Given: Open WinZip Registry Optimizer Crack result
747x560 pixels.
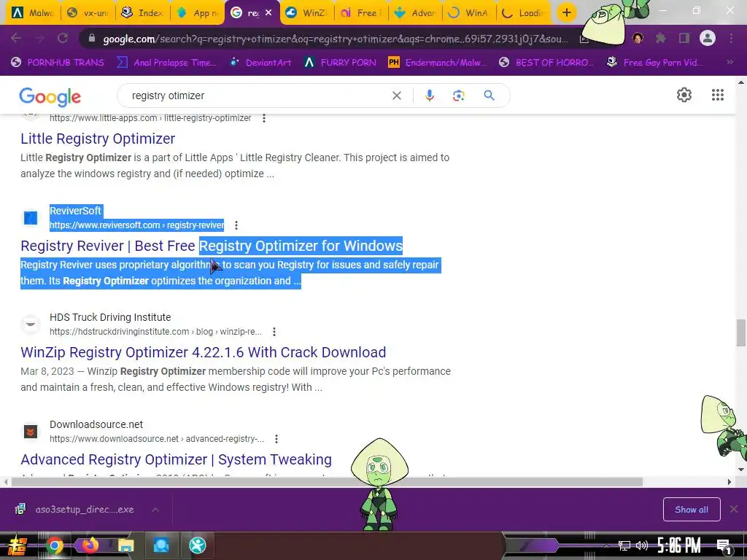Looking at the screenshot, I should [x=204, y=352].
